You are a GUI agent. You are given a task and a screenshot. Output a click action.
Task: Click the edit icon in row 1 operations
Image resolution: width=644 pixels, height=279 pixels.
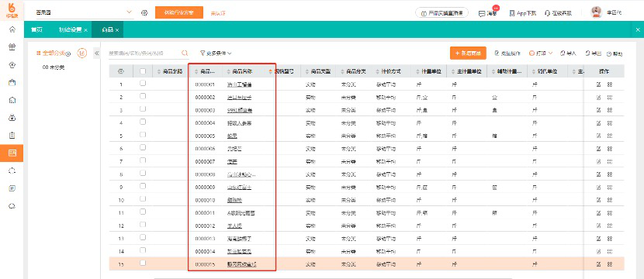[x=598, y=84]
